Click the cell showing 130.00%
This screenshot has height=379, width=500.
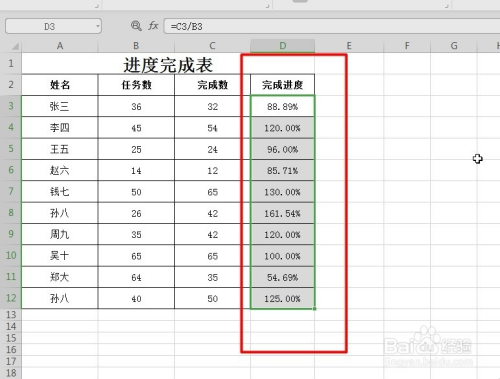[x=282, y=192]
